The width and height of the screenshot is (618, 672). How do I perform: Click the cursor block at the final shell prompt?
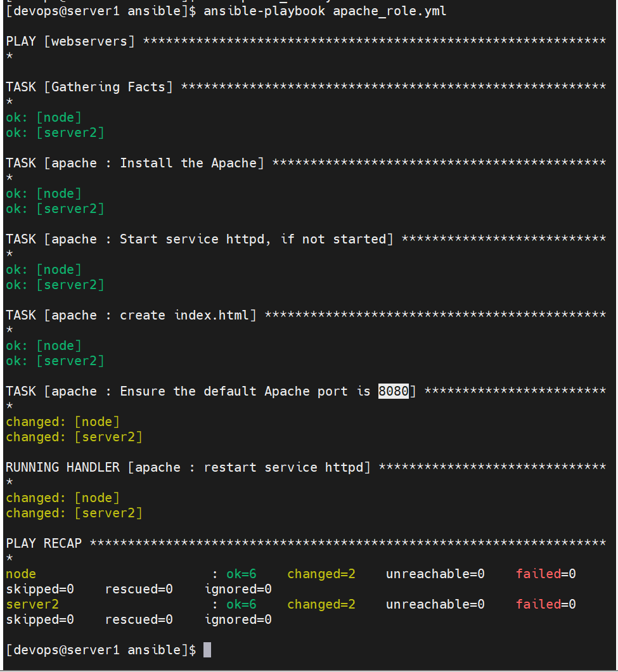(x=207, y=650)
